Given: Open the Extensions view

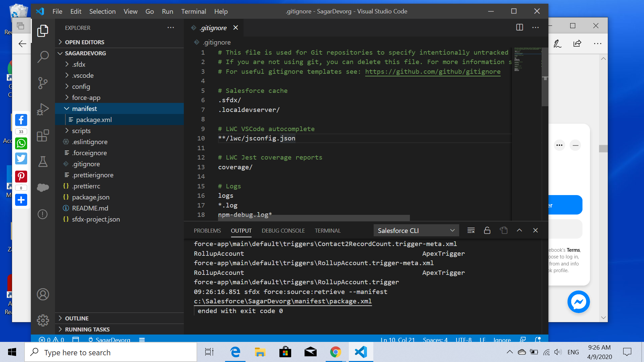Looking at the screenshot, I should click(x=43, y=135).
